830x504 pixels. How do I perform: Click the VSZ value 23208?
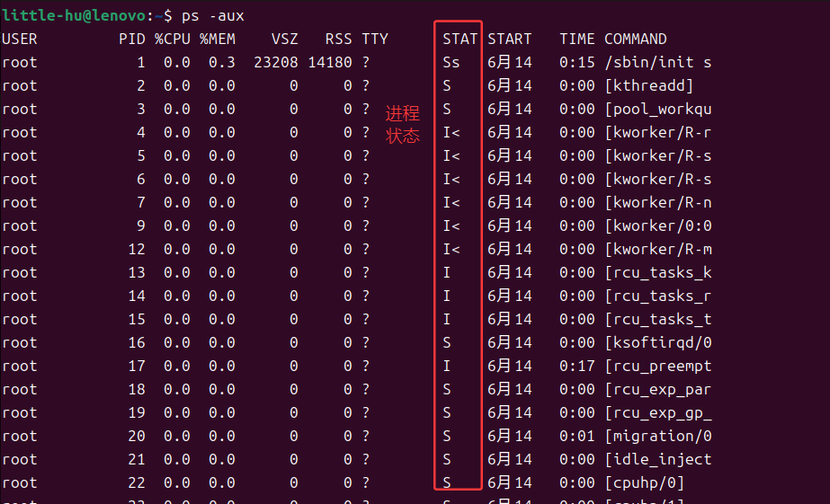point(276,62)
